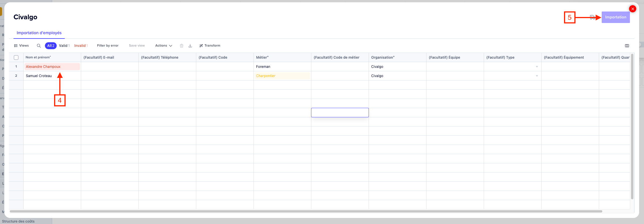The image size is (644, 224).
Task: Select the Charpentier métier cell
Action: pyautogui.click(x=282, y=76)
